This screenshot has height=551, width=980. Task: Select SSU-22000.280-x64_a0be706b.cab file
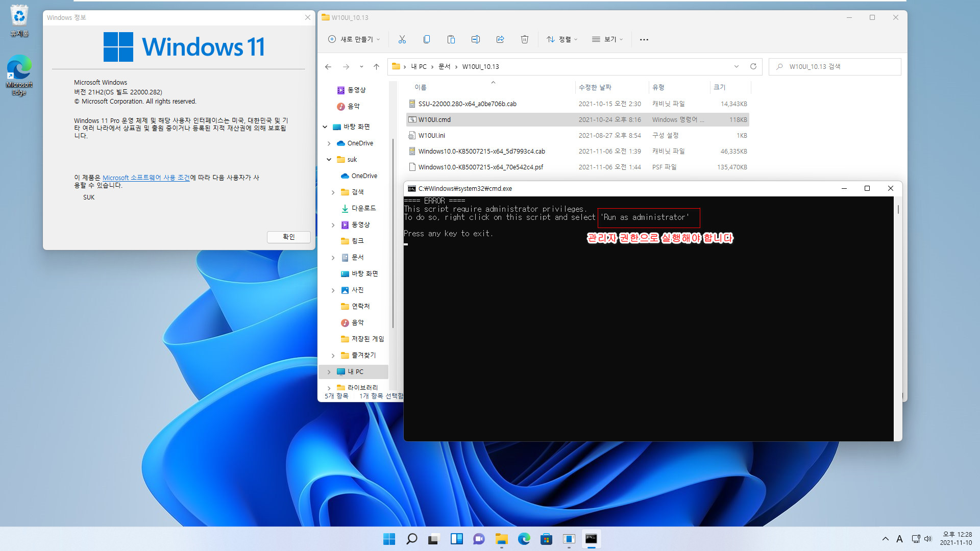point(578,104)
